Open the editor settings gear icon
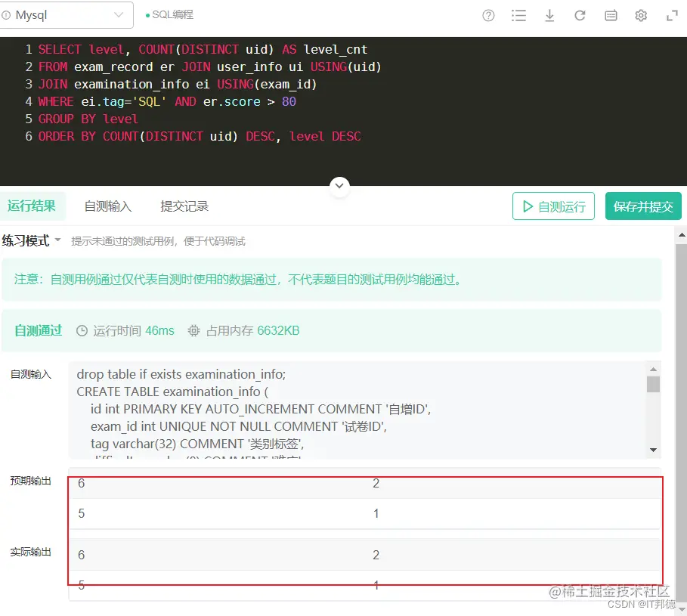Image resolution: width=687 pixels, height=616 pixels. [x=641, y=16]
